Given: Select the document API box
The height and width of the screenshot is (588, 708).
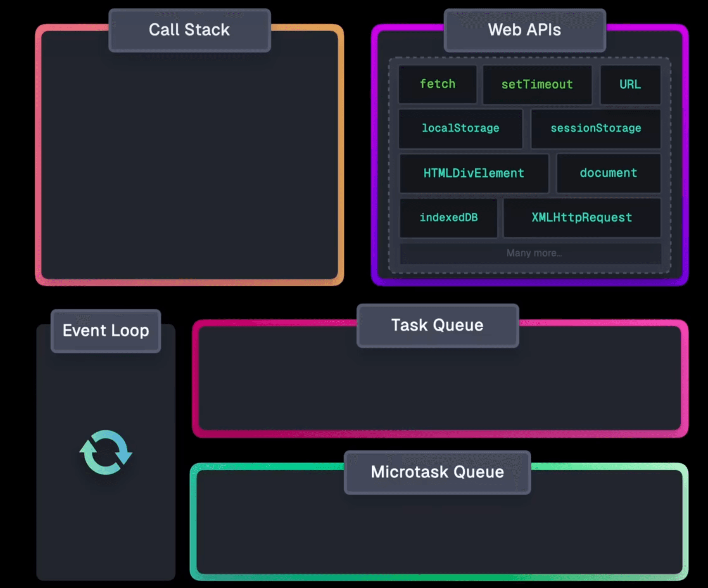Looking at the screenshot, I should 608,173.
